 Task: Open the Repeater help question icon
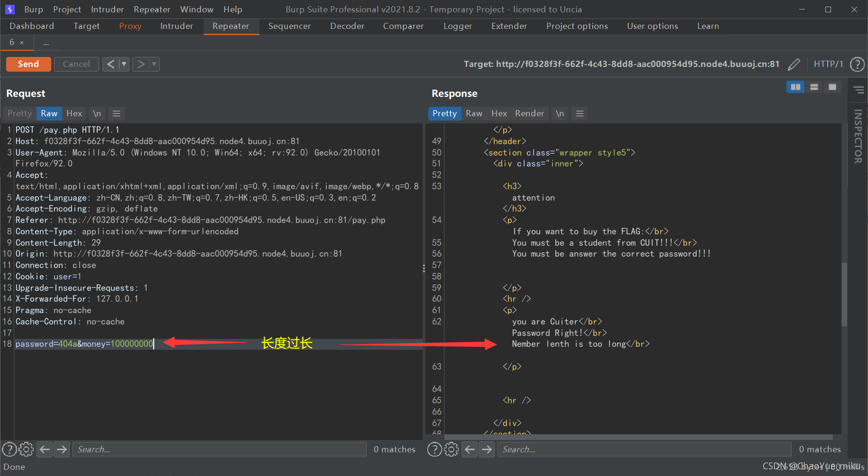[x=857, y=64]
